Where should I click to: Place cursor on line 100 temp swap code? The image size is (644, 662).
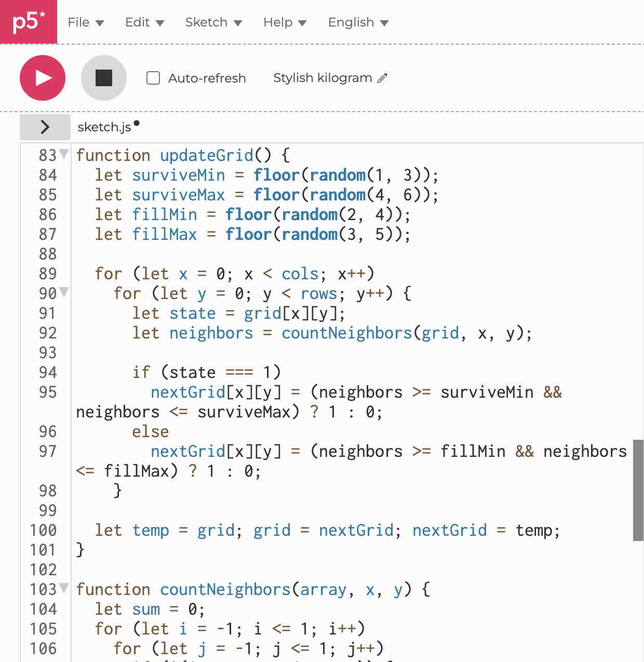pos(327,530)
